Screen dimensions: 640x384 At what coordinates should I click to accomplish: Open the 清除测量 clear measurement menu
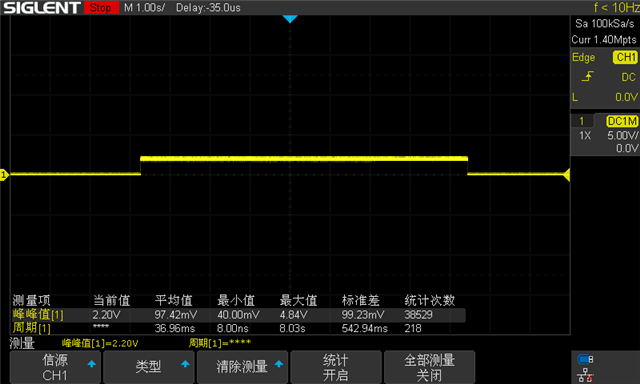click(242, 367)
